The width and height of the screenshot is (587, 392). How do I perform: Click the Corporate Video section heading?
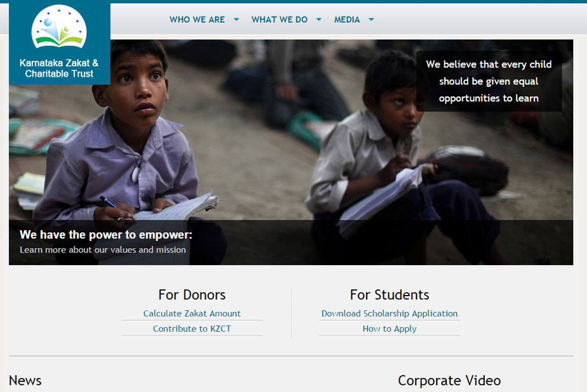click(449, 381)
